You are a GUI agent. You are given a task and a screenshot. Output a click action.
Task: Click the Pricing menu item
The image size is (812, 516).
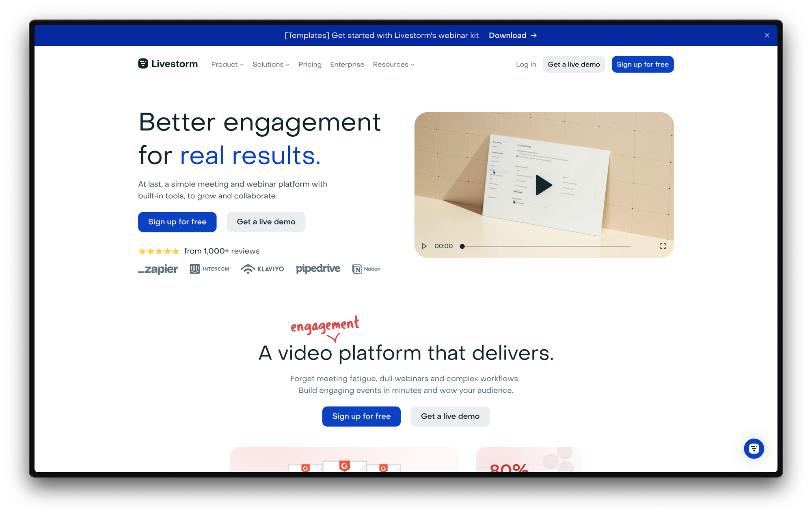(309, 64)
